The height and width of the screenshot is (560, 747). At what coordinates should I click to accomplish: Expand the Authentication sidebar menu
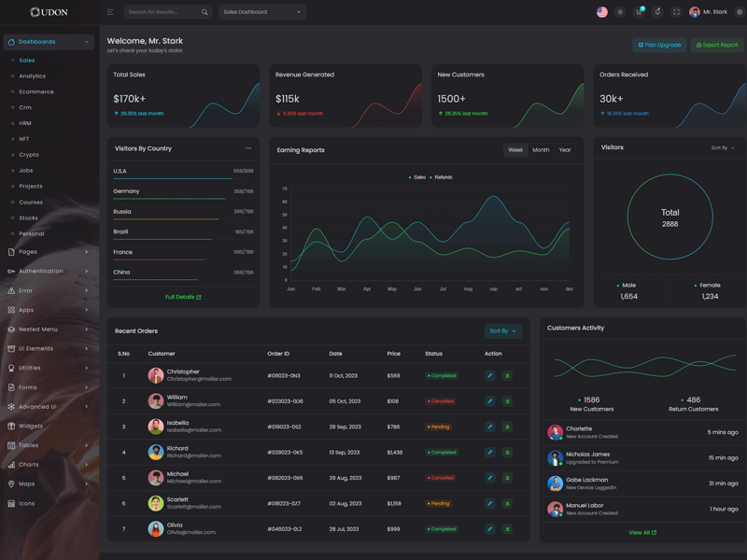[49, 272]
